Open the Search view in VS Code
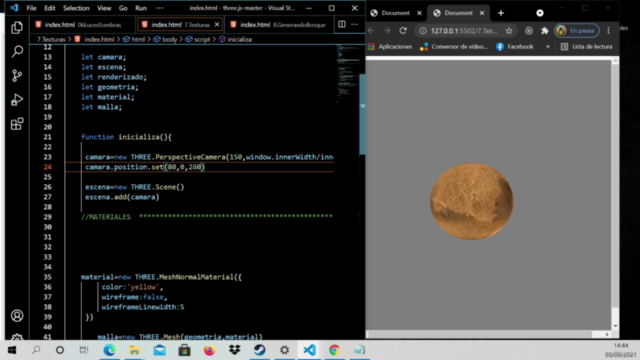 click(17, 51)
